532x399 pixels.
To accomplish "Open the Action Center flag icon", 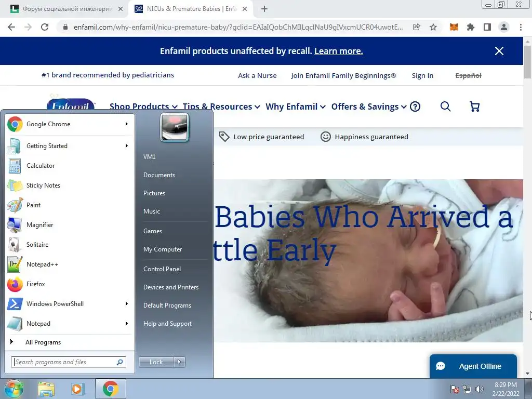I will pos(454,389).
